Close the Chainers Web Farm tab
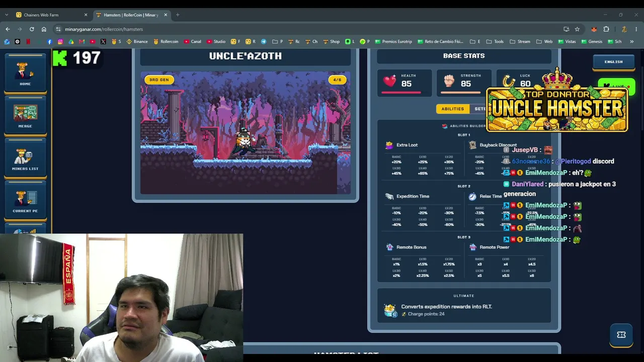644x362 pixels. click(x=86, y=15)
